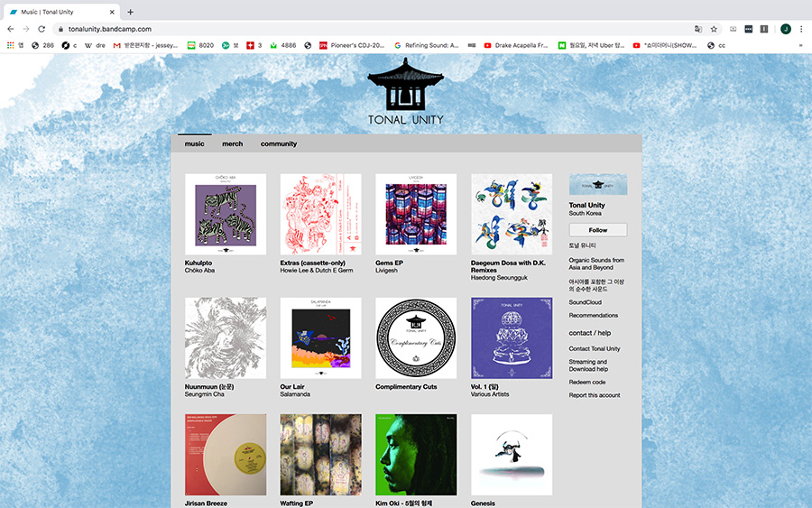
Task: Expand the bookmarks overflow chevron
Action: tap(801, 46)
